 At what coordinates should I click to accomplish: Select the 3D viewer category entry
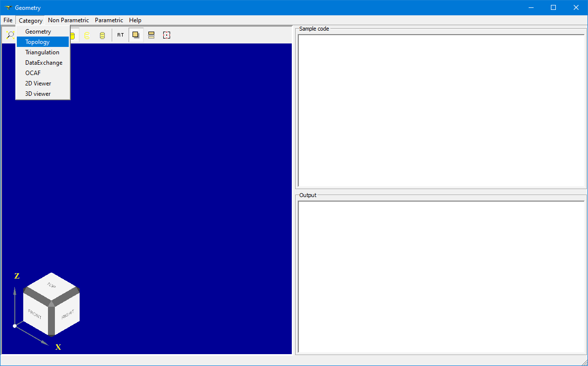pos(38,94)
